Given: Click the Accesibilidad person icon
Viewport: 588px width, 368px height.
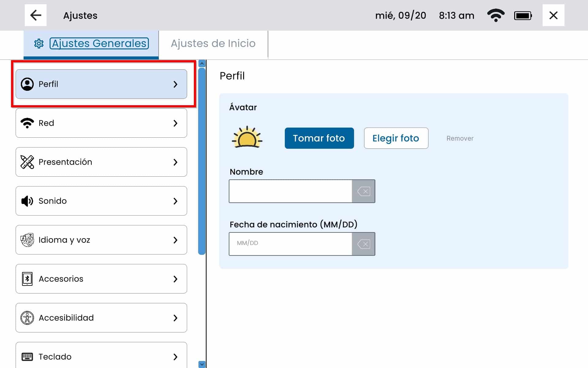Looking at the screenshot, I should tap(27, 318).
